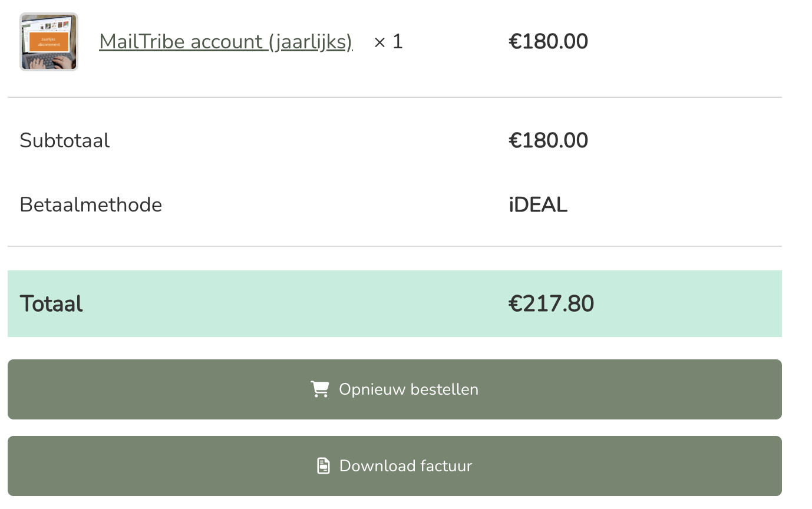Image resolution: width=812 pixels, height=509 pixels.
Task: Click the Download factuur button
Action: tap(394, 465)
